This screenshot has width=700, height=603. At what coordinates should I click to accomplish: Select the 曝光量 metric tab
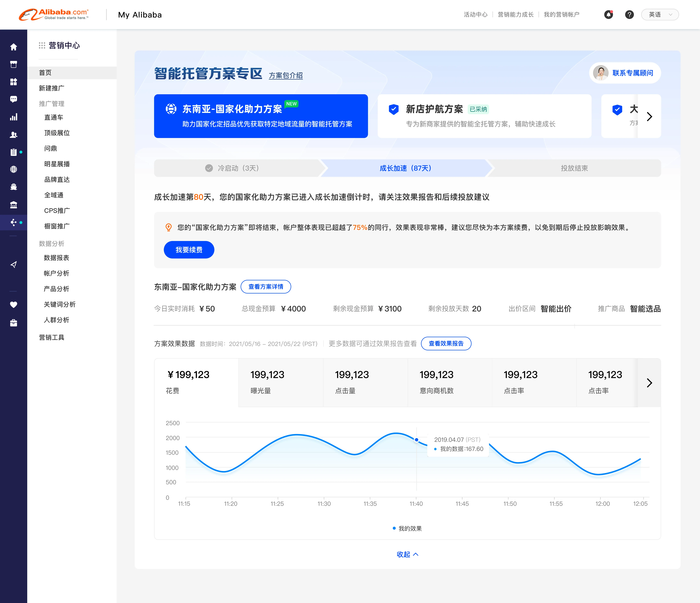click(280, 382)
